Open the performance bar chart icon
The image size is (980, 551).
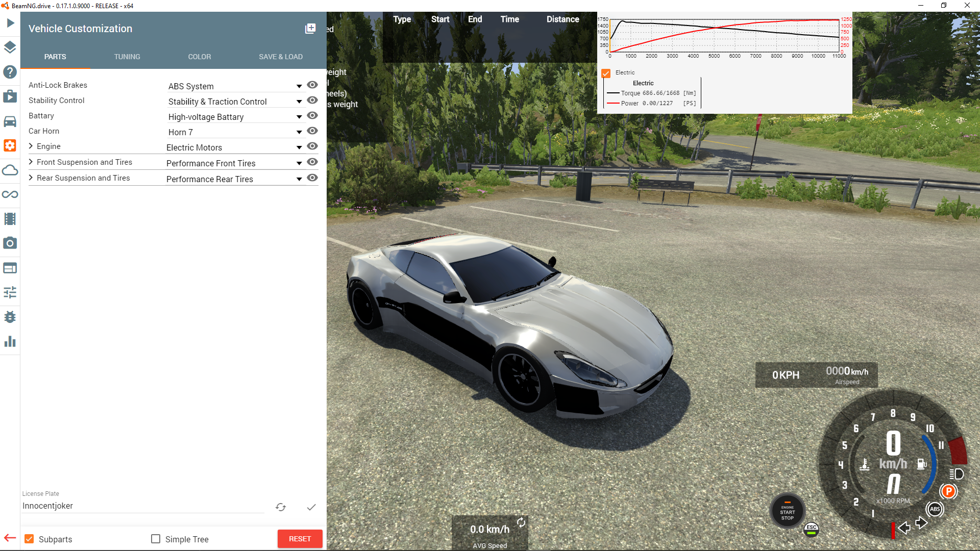click(10, 341)
